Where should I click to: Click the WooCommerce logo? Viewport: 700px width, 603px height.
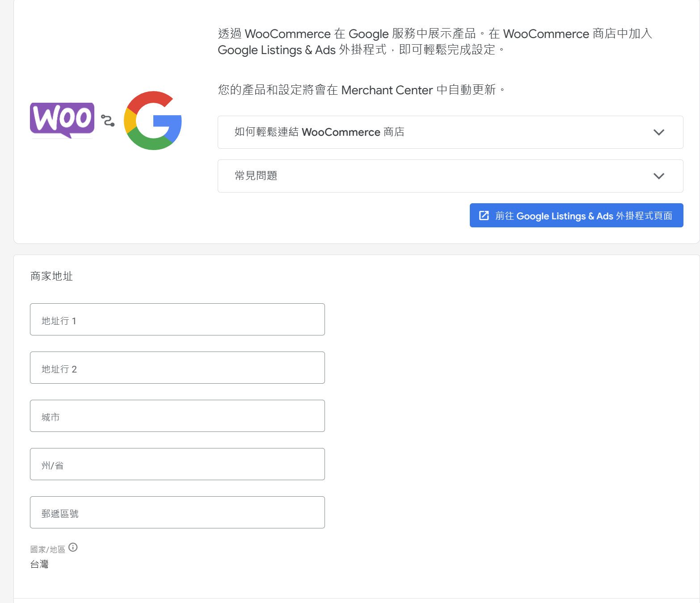click(62, 120)
